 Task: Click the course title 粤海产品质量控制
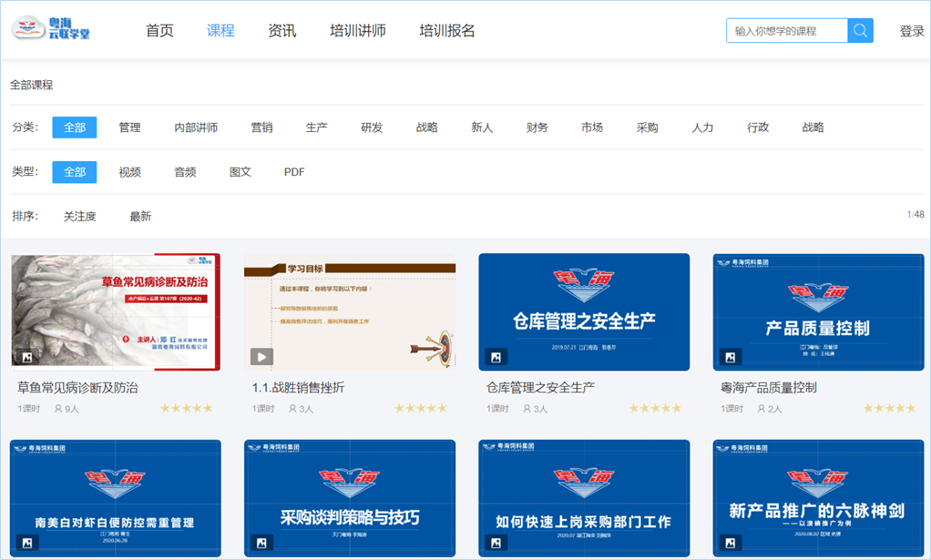pyautogui.click(x=768, y=388)
